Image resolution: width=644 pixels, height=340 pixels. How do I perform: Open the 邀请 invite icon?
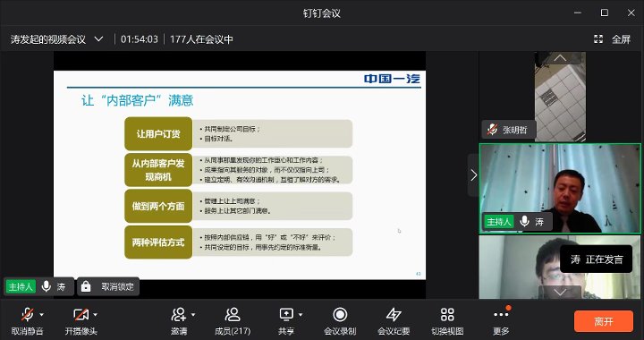click(x=179, y=315)
